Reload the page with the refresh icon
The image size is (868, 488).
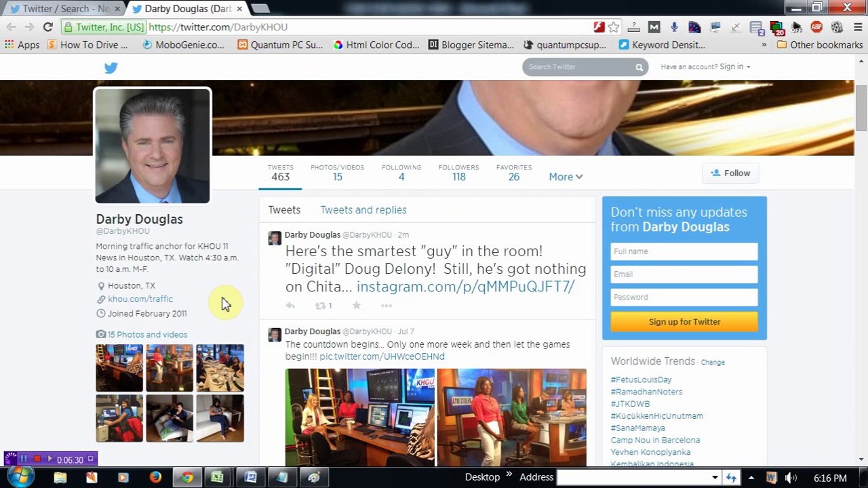tap(47, 27)
